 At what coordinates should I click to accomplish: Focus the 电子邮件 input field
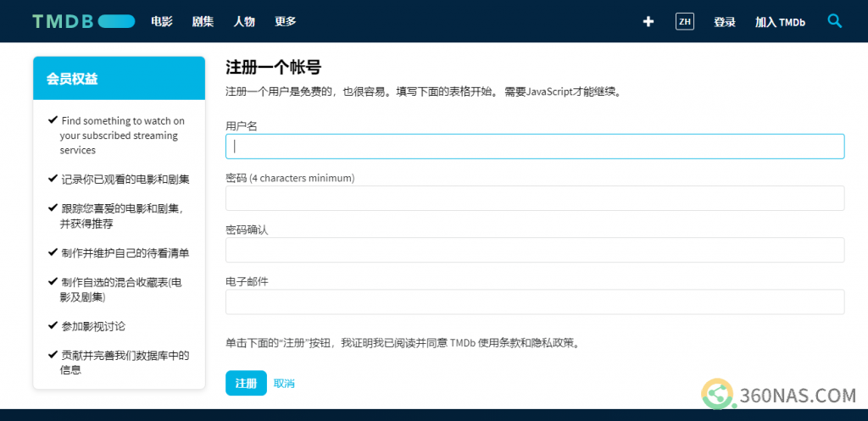coord(535,302)
